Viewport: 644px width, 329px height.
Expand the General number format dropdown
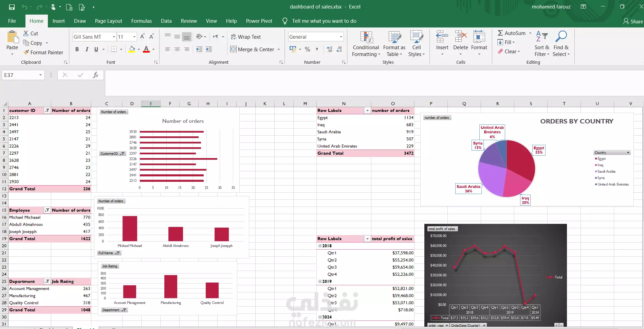coord(341,37)
